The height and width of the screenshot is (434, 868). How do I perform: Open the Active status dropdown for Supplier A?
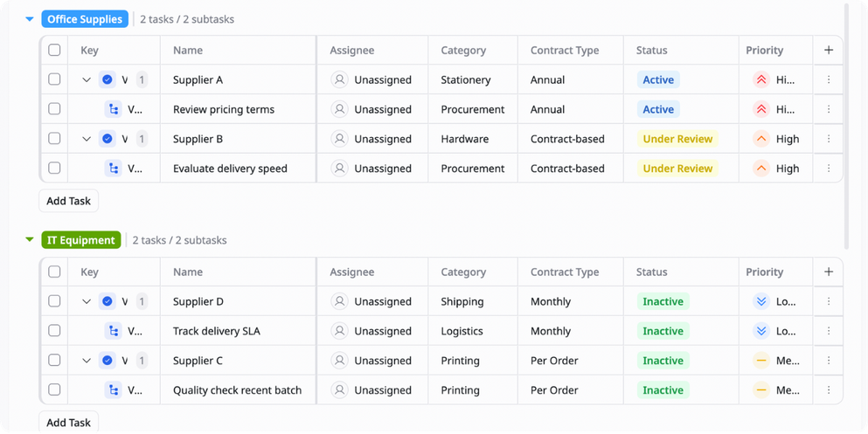[658, 79]
